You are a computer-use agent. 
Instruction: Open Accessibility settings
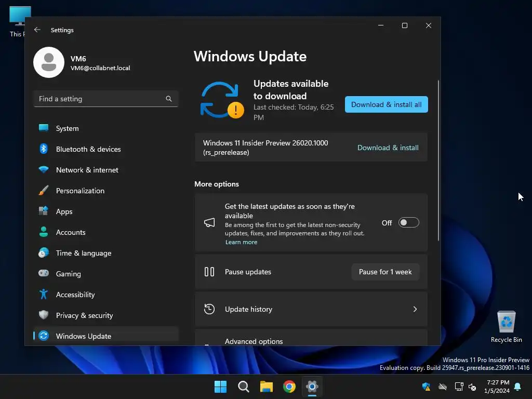tap(106, 295)
